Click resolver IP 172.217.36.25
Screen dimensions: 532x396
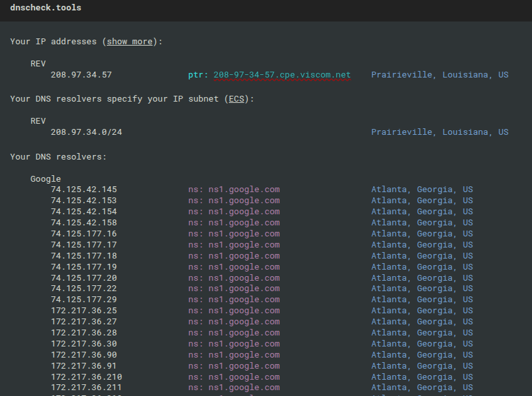click(x=84, y=310)
